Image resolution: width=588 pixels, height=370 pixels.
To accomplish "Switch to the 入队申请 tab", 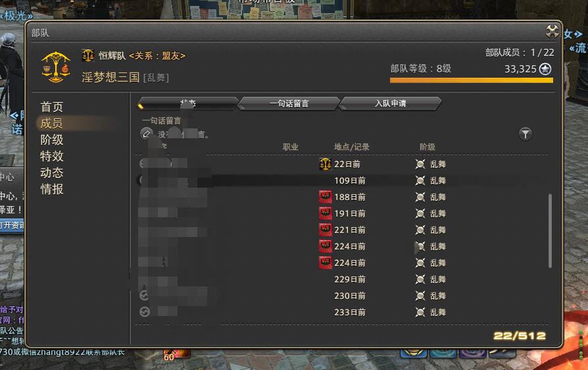I will click(x=390, y=103).
